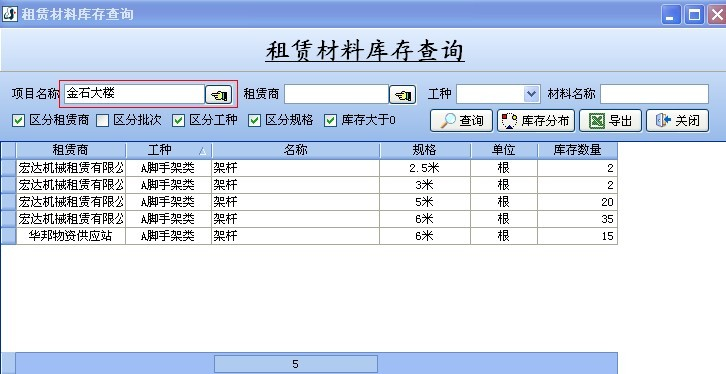Image resolution: width=726 pixels, height=374 pixels.
Task: Click the 项目名称 input field
Action: pos(134,94)
